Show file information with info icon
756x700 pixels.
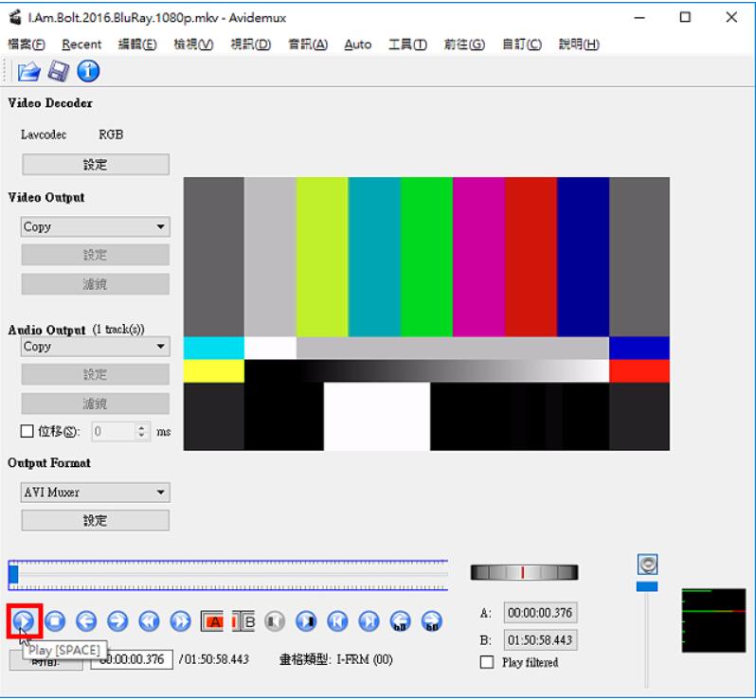pos(88,71)
